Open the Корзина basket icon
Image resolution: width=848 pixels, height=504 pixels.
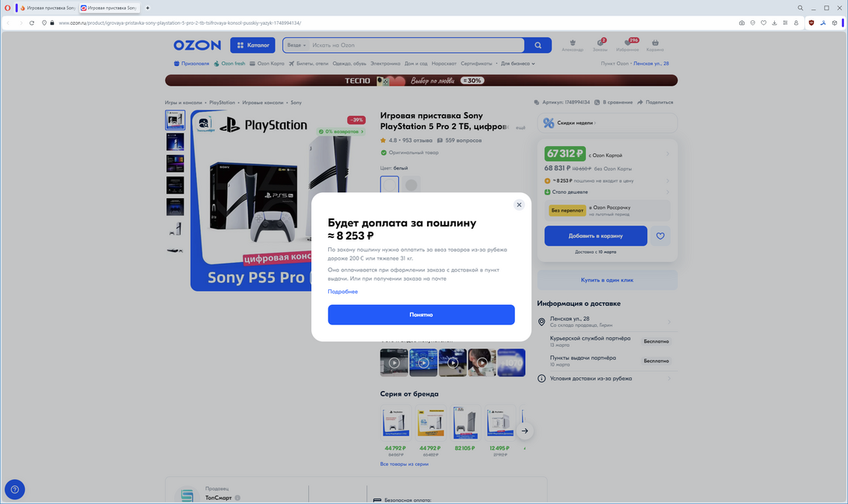pos(655,44)
